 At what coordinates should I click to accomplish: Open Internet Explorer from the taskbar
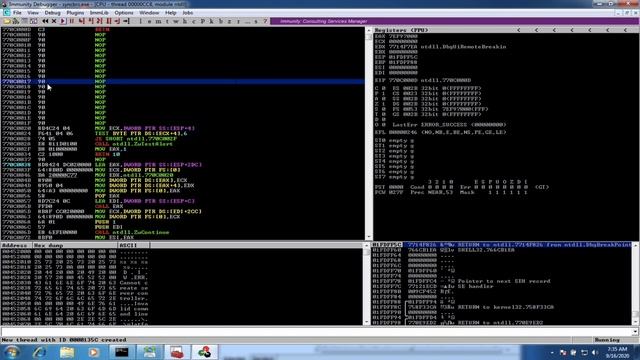pos(40,352)
